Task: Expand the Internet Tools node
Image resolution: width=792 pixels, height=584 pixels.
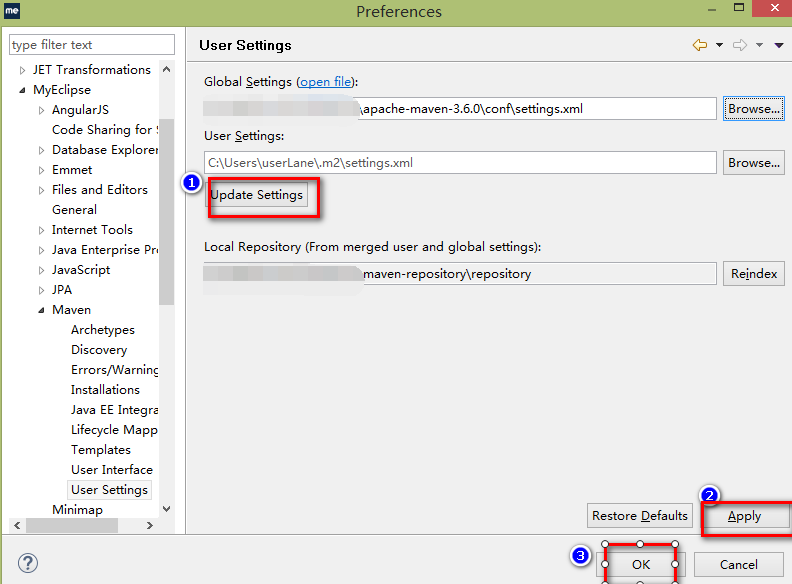Action: tap(41, 230)
